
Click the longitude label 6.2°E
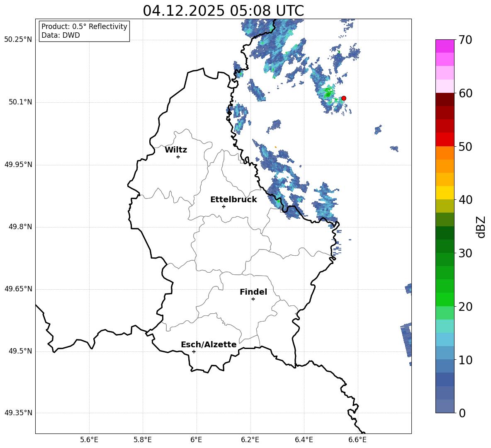coord(250,440)
